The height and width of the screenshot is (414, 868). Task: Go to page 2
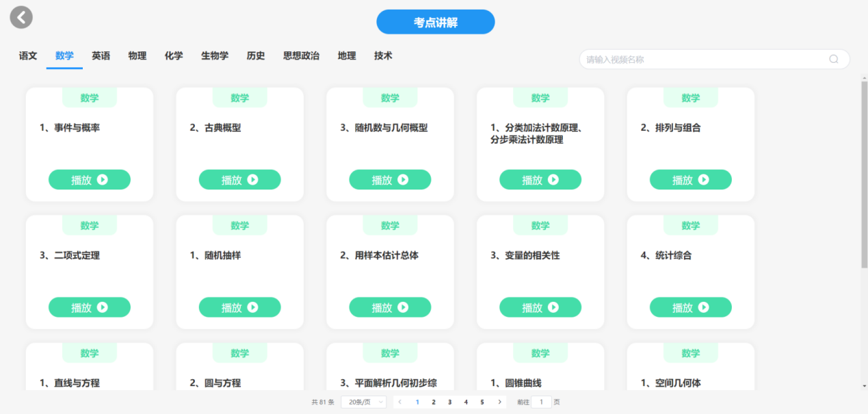[x=434, y=402]
